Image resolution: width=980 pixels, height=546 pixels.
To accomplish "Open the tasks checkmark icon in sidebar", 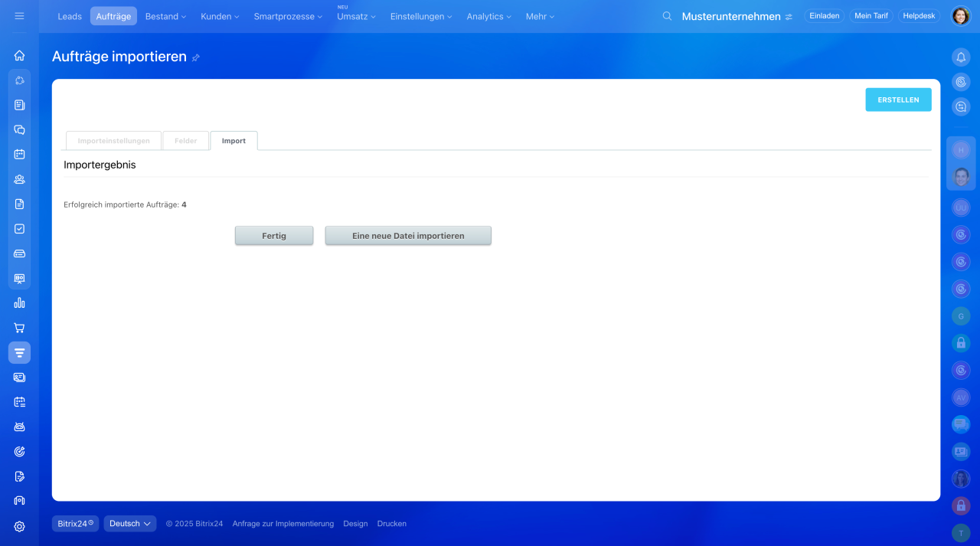I will point(19,228).
